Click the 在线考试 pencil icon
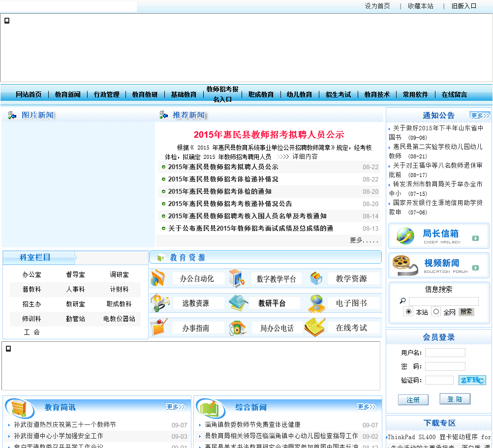The height and width of the screenshot is (448, 493). click(x=315, y=328)
